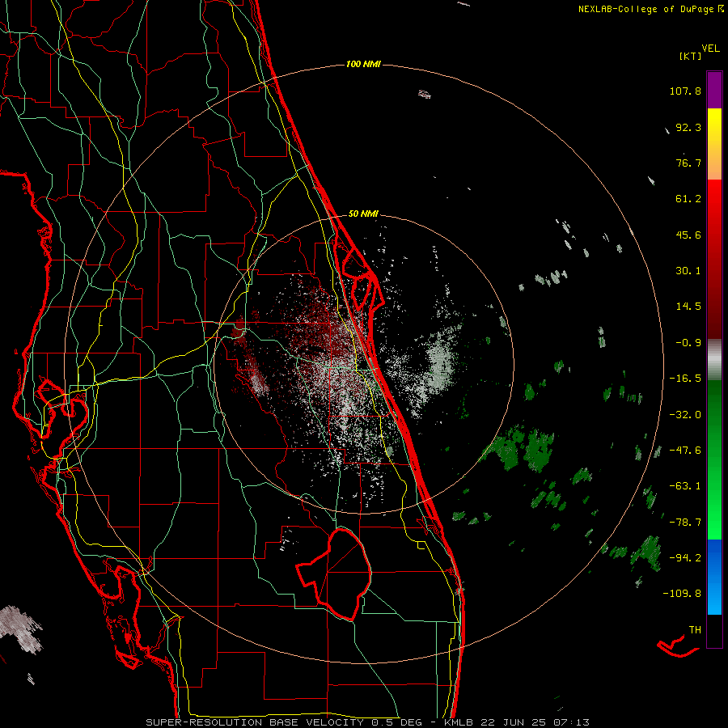728x728 pixels.
Task: Select the -63.1 scale value
Action: tap(685, 486)
